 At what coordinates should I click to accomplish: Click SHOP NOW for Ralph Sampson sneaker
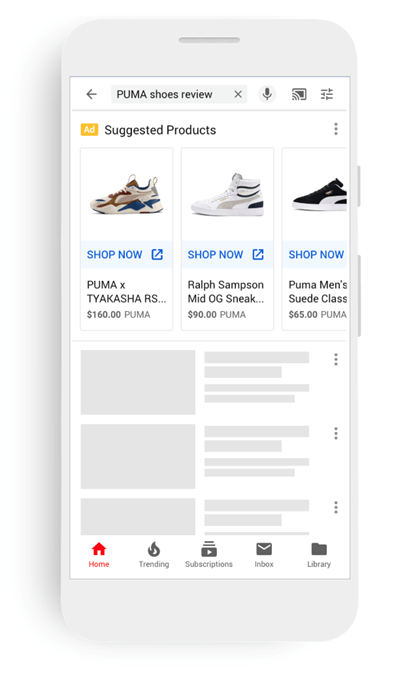pyautogui.click(x=227, y=254)
